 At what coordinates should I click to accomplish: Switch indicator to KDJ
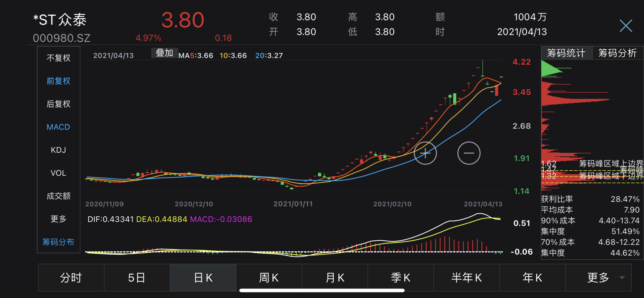58,150
